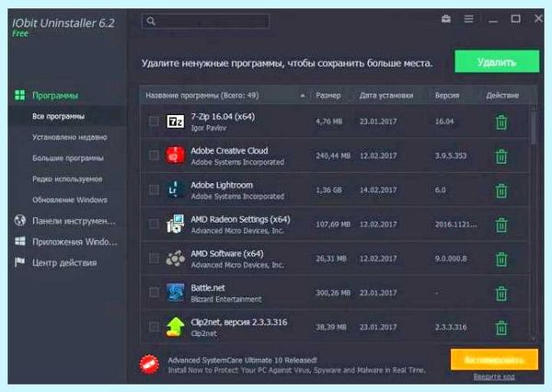Sort by Дата установки column header
The width and height of the screenshot is (552, 392).
point(386,96)
